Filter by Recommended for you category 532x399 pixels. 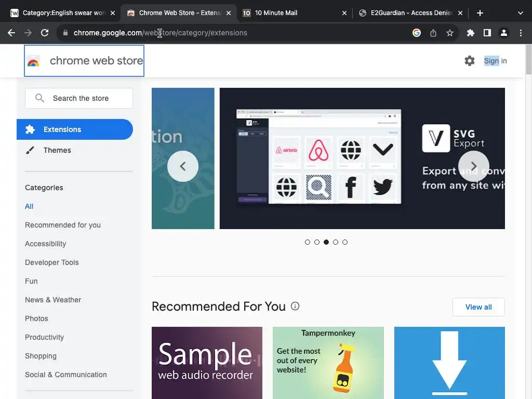[x=63, y=225]
